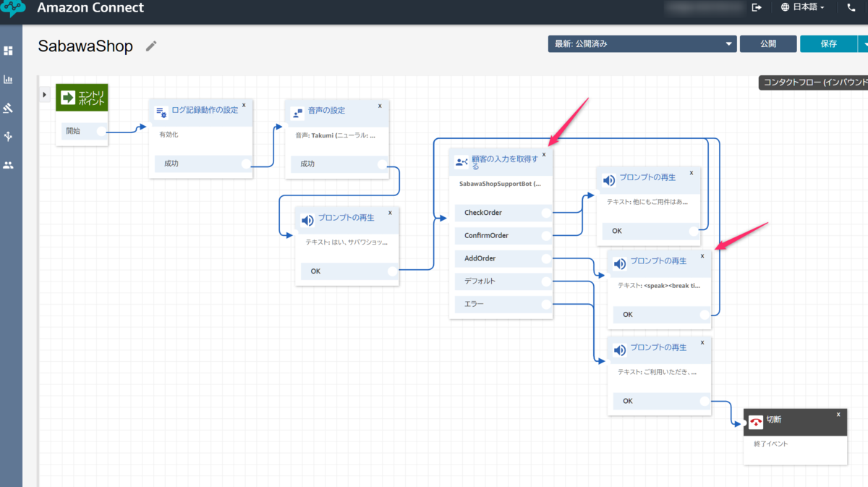The image size is (868, 487).
Task: Click speaker icon of prompt ご利用いただき
Action: [620, 350]
